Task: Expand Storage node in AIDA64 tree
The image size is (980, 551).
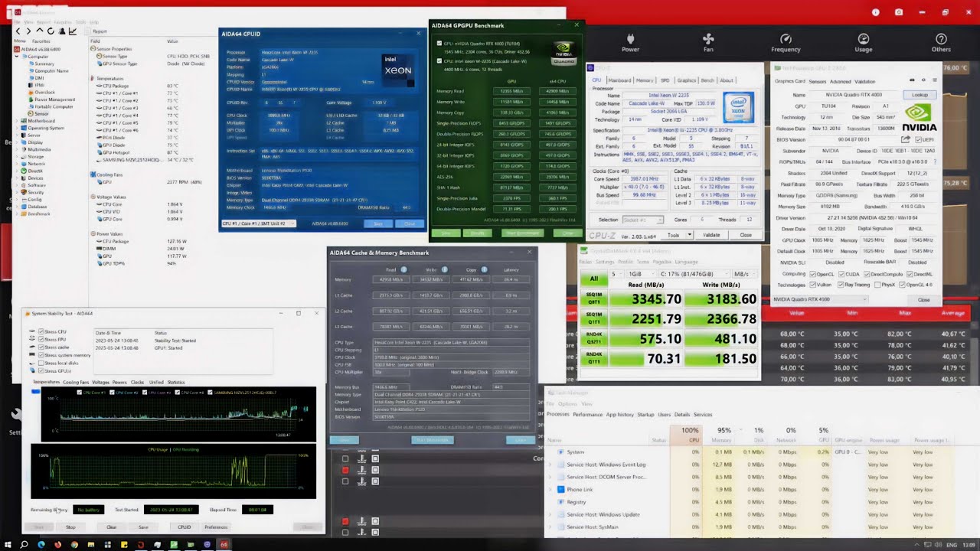Action: [x=17, y=156]
